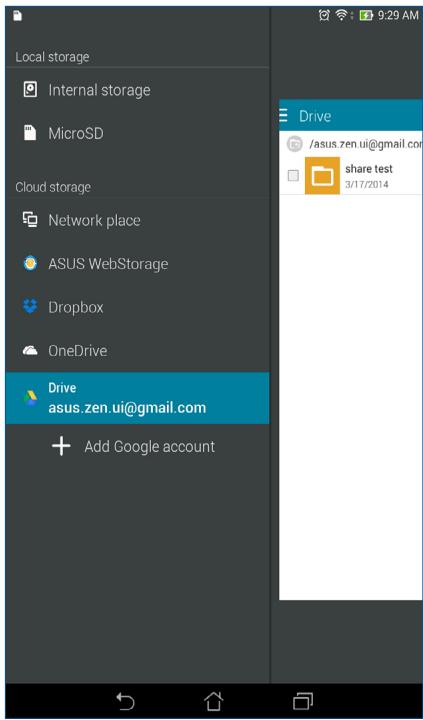Image resolution: width=423 pixels, height=720 pixels.
Task: Tap the Android home button
Action: point(213,702)
